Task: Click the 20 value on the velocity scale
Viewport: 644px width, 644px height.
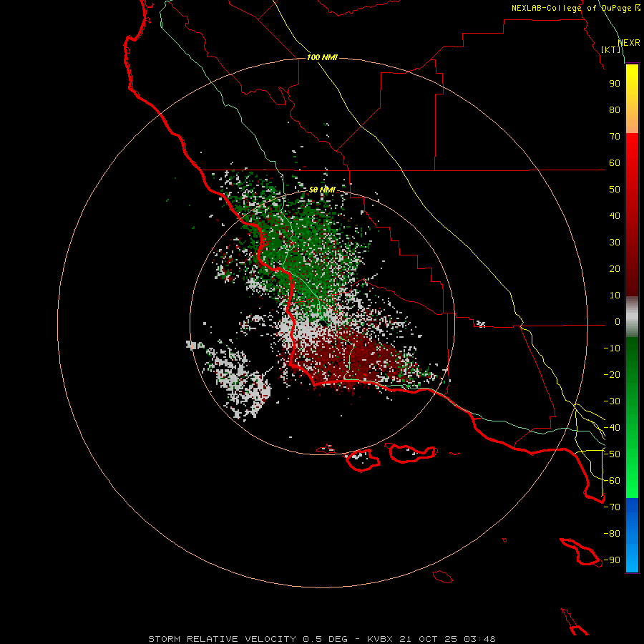Action: coord(615,269)
